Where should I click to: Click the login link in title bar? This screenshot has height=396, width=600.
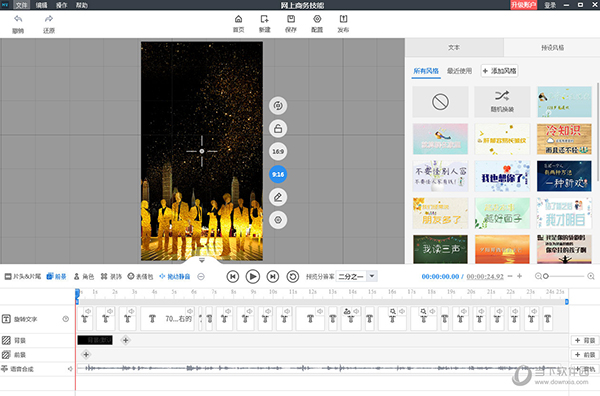pos(550,5)
